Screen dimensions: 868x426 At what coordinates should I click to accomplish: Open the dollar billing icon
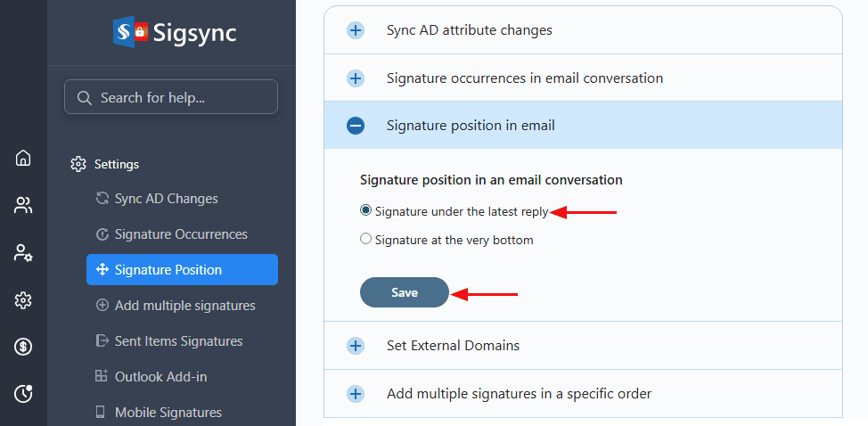coord(23,347)
